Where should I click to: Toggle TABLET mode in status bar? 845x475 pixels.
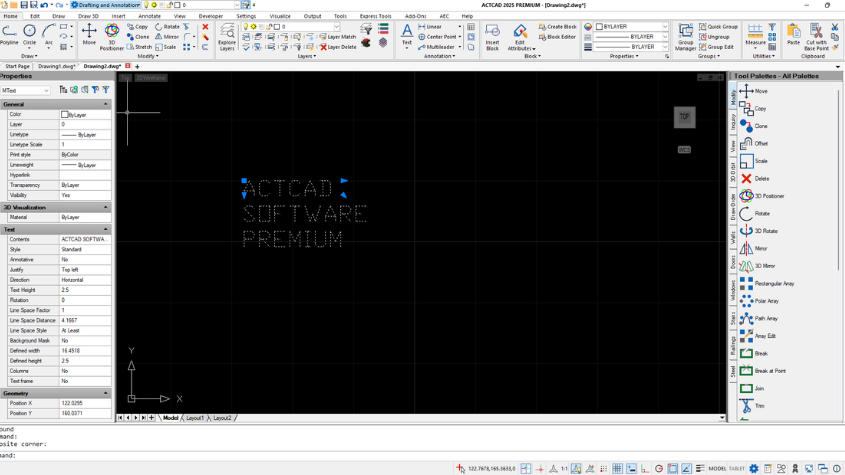click(x=737, y=469)
